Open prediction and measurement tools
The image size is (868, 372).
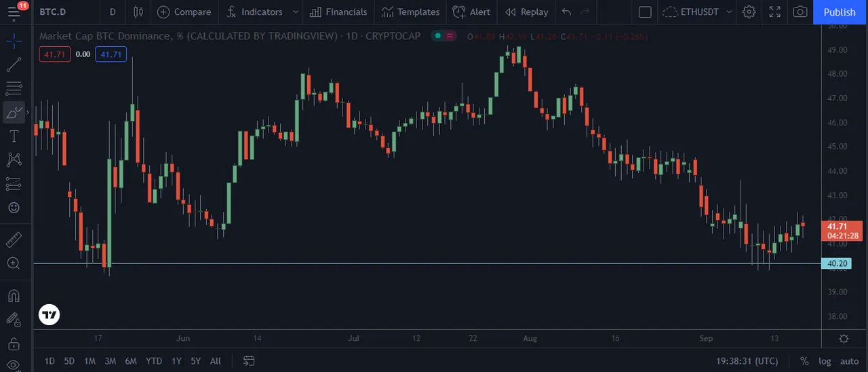coord(14,184)
